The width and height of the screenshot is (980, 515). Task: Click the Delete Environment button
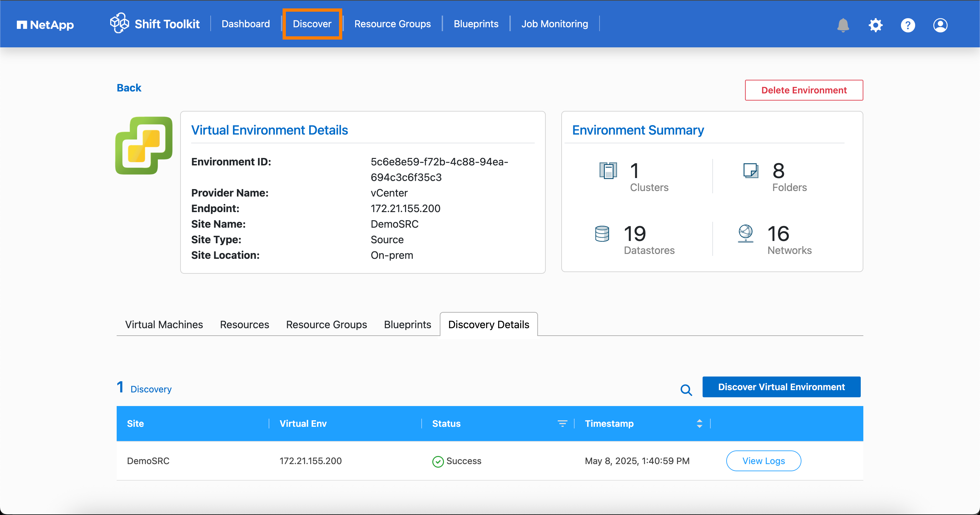click(804, 90)
